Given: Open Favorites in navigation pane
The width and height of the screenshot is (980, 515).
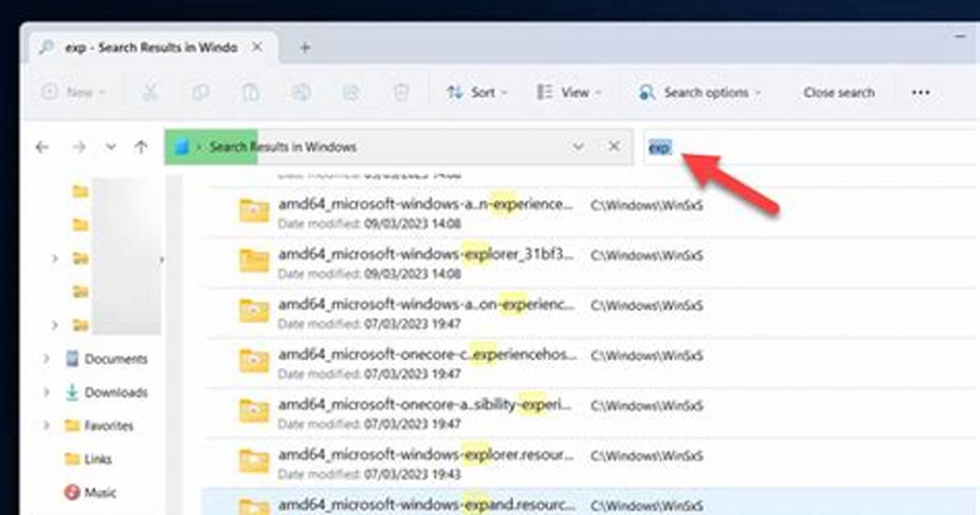Looking at the screenshot, I should (x=109, y=426).
